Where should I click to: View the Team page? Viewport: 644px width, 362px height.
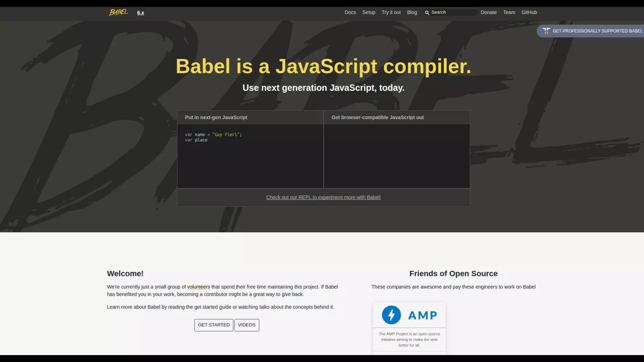coord(509,13)
